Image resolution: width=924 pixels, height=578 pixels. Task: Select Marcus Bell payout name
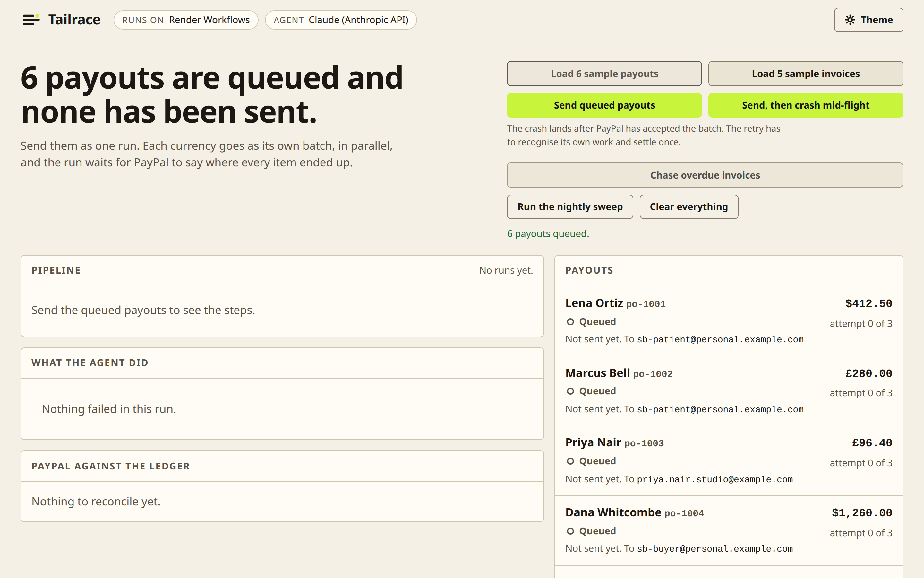597,373
